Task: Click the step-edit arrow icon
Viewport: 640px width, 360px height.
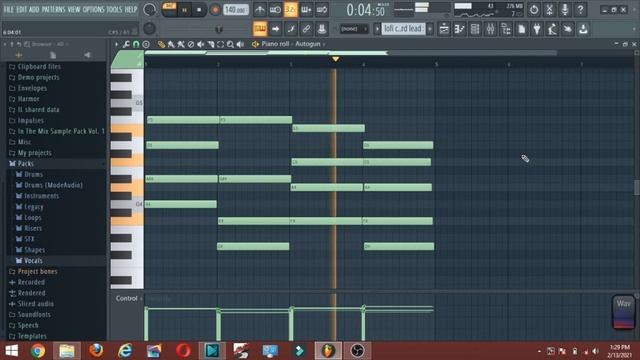Action: click(x=275, y=29)
